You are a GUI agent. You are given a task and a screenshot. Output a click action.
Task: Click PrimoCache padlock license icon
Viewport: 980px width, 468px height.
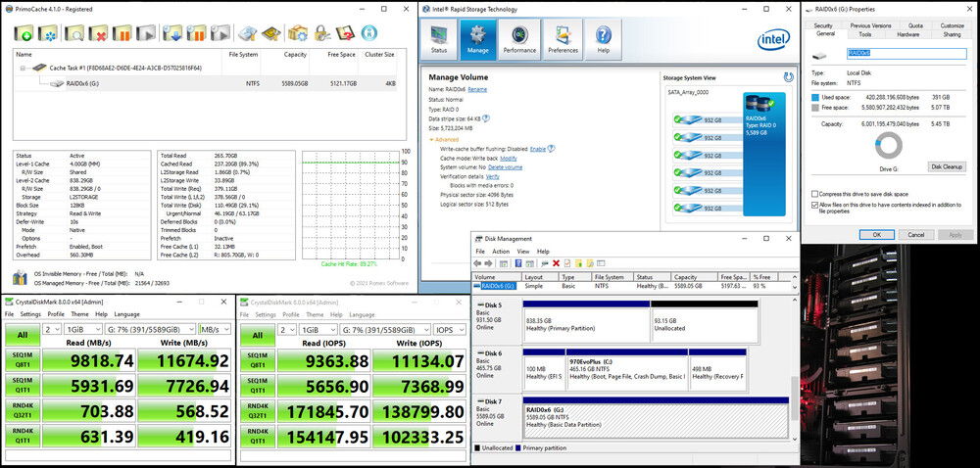click(x=321, y=33)
